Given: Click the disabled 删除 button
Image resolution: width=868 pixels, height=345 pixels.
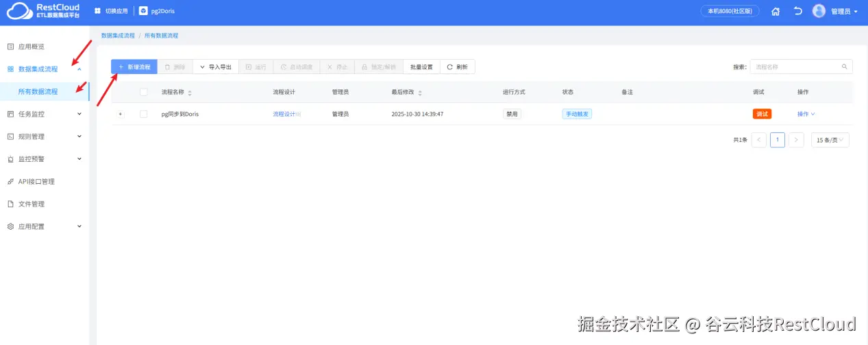Looking at the screenshot, I should pyautogui.click(x=175, y=67).
